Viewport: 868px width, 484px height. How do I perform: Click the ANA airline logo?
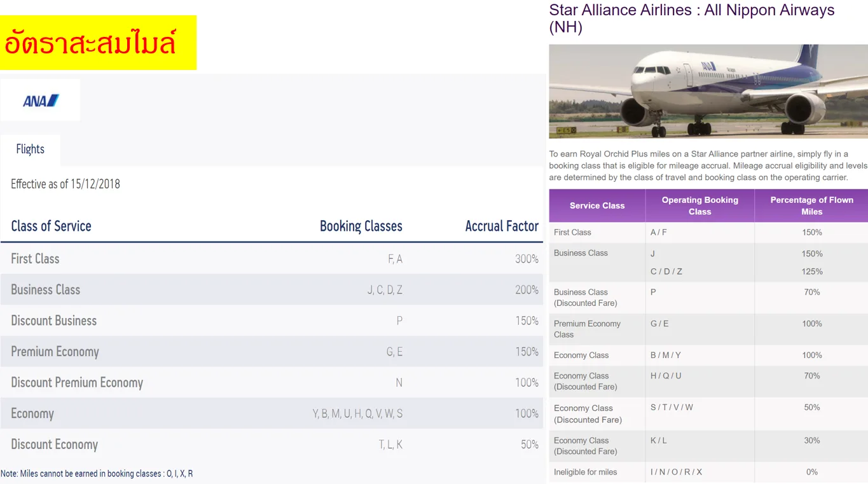(41, 100)
